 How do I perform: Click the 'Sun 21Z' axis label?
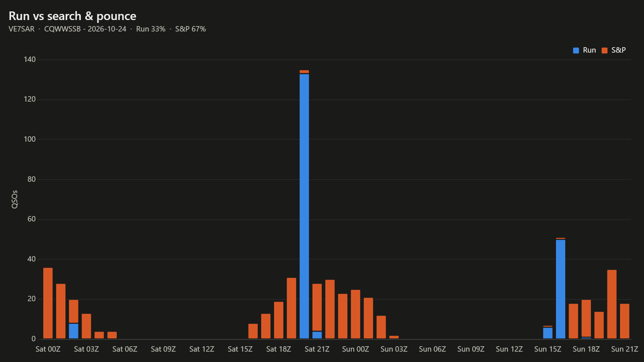(625, 349)
